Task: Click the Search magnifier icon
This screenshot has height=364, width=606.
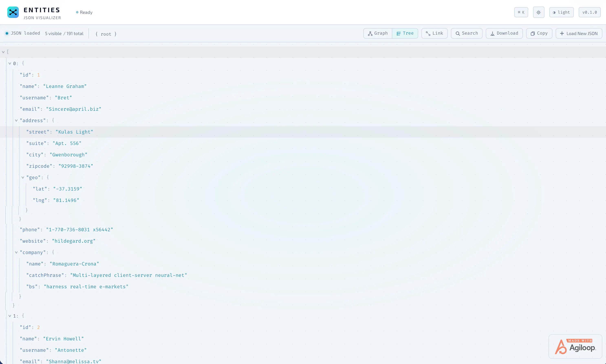Action: pos(458,34)
